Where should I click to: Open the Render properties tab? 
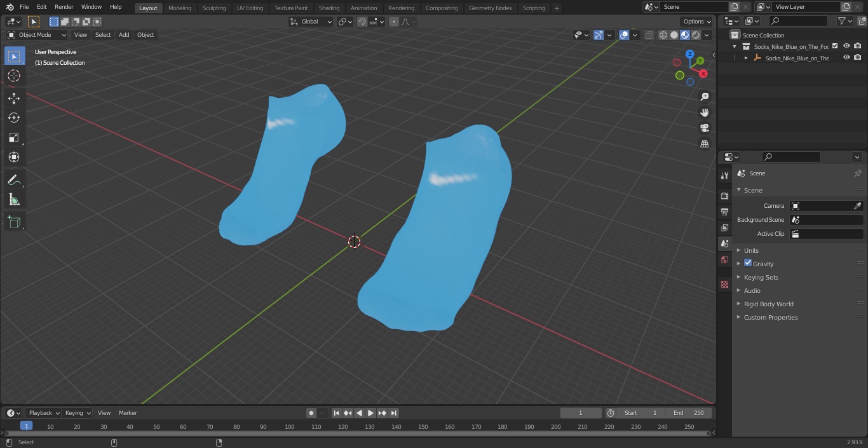[724, 196]
